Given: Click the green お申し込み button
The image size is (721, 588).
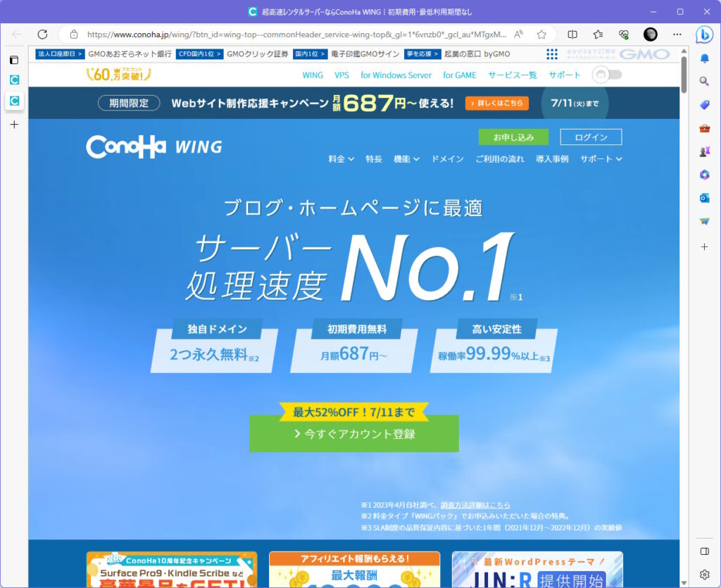Looking at the screenshot, I should click(513, 137).
